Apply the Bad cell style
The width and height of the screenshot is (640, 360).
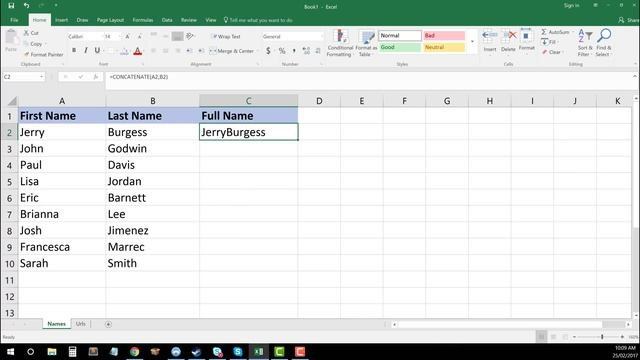(x=444, y=36)
